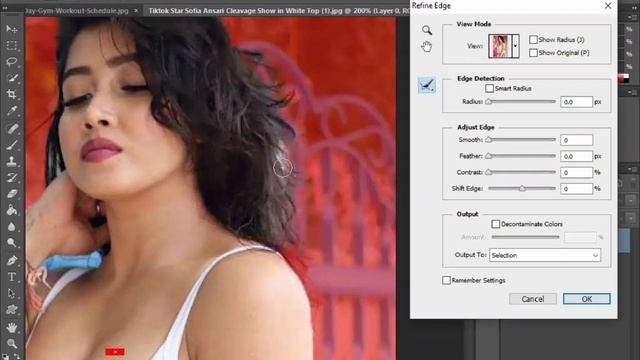Select the Path Selection tool
The width and height of the screenshot is (640, 360).
click(x=11, y=293)
